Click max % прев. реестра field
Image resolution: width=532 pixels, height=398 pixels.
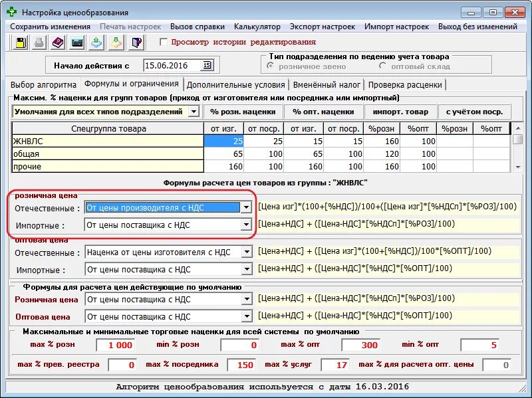122,365
